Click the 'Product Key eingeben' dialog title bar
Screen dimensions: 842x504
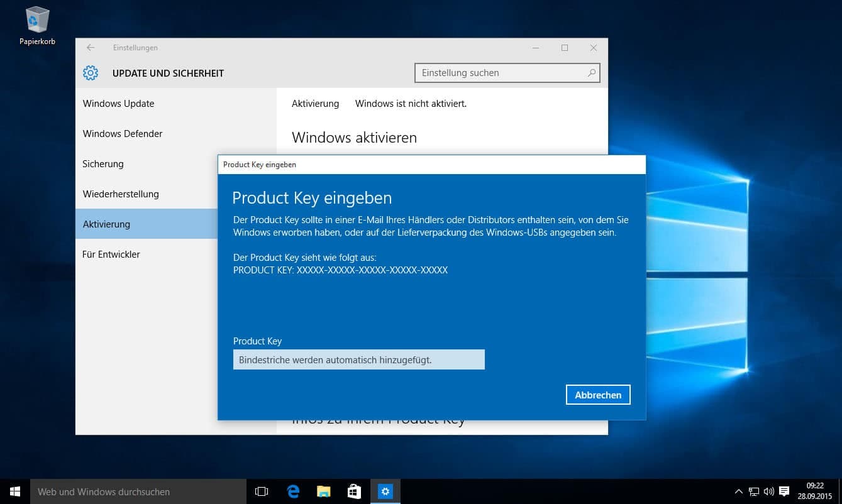pos(431,165)
